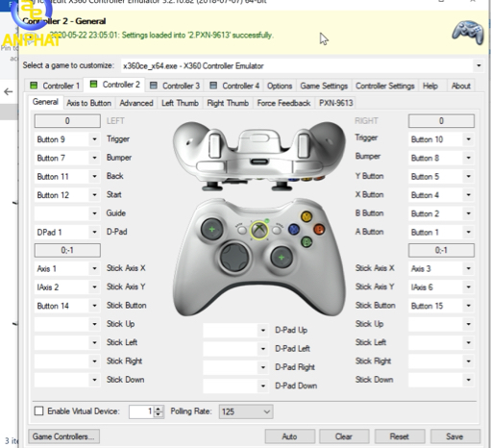Open the game selection dropdown
The image size is (491, 448).
click(x=479, y=65)
